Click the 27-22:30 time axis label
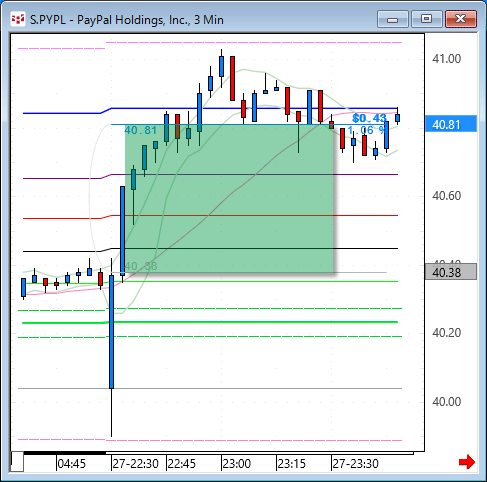 tap(135, 464)
